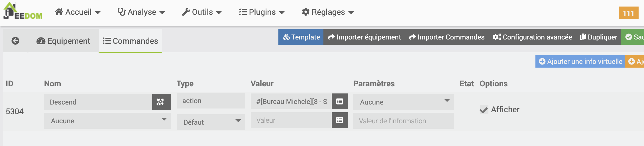Image resolution: width=644 pixels, height=146 pixels.
Task: Expand the Aucune dropdown under Paramètres
Action: click(x=403, y=102)
